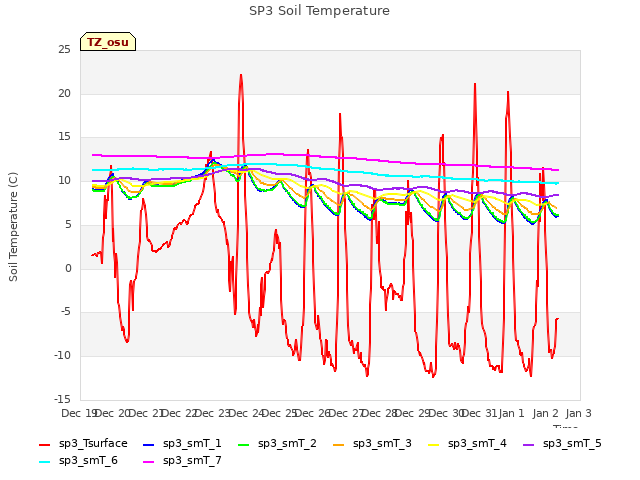Click the orange sp3_smT_3 legend swatch
This screenshot has width=640, height=480.
tap(339, 444)
